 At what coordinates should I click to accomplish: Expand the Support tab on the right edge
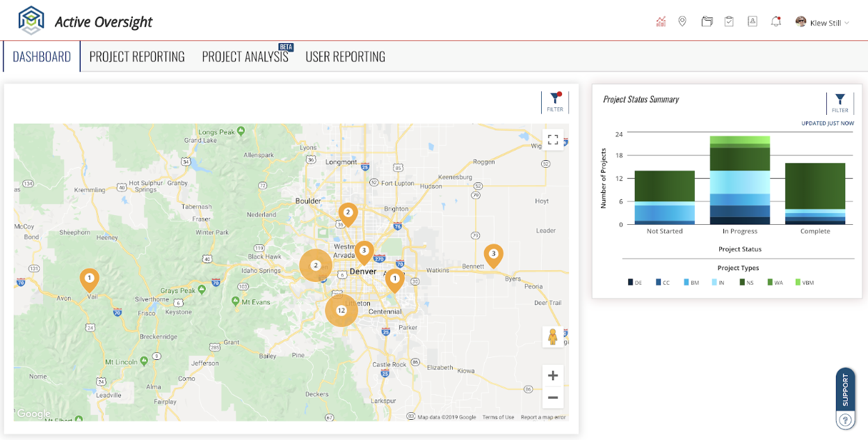[844, 390]
